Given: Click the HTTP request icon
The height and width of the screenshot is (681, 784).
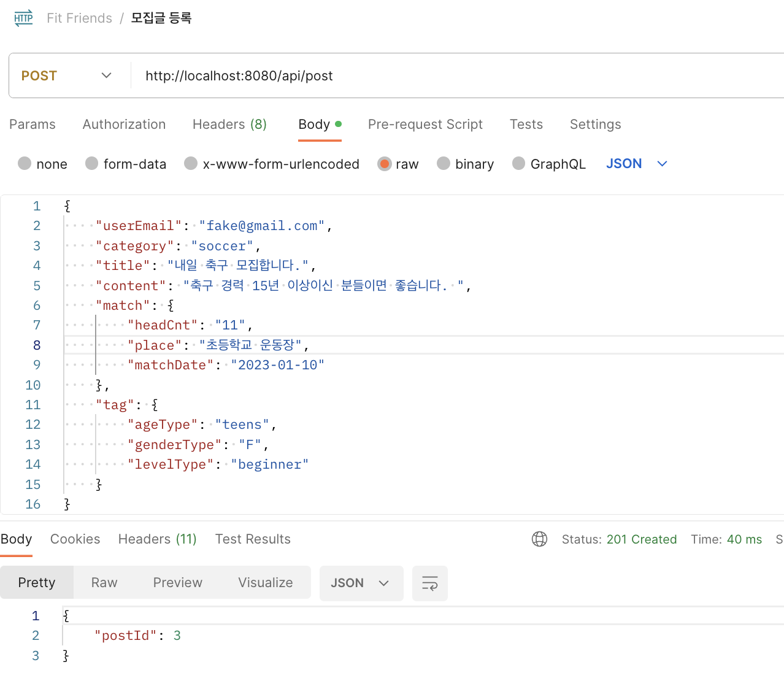Looking at the screenshot, I should click(23, 18).
